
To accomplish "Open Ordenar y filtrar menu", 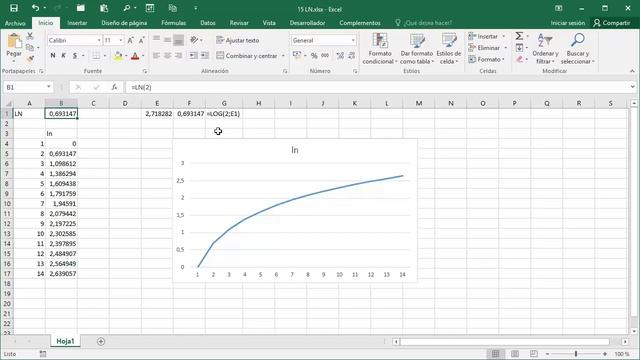I will coord(545,49).
